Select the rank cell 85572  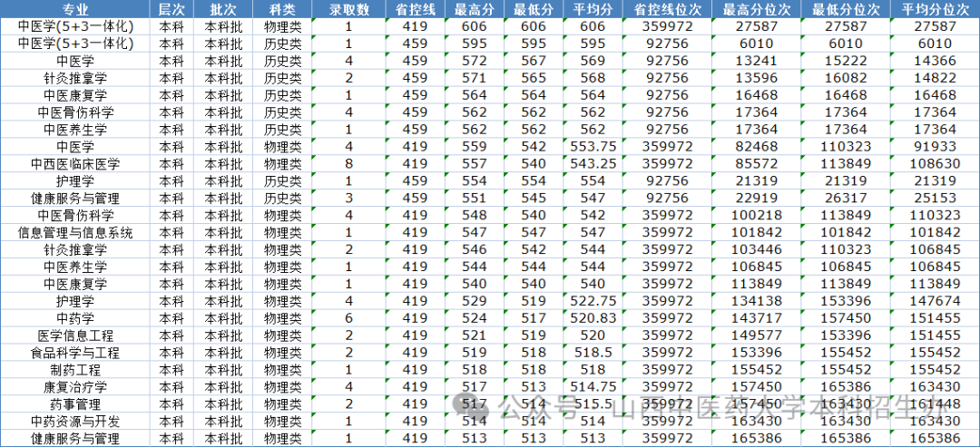point(757,163)
